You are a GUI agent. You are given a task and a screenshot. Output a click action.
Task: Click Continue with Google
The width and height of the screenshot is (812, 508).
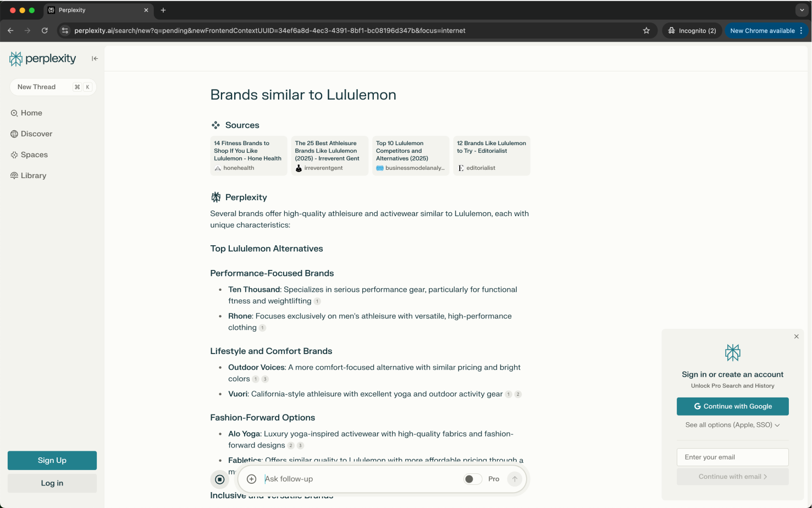coord(732,406)
